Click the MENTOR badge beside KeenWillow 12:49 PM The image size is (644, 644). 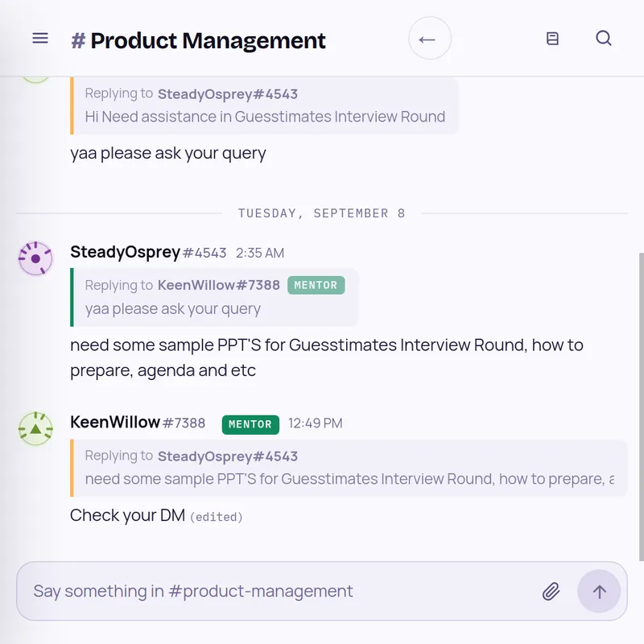tap(250, 424)
